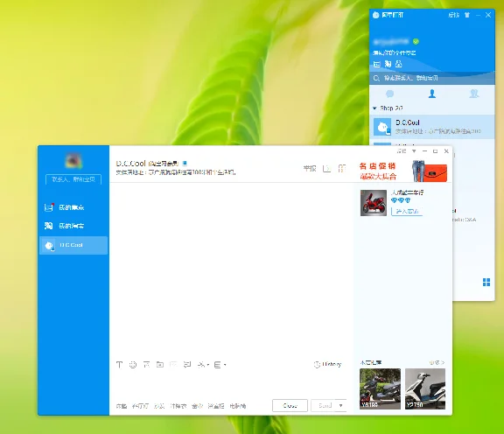Open the recent chats bubble tab
Screen dimensions: 504x434
pyautogui.click(x=390, y=94)
